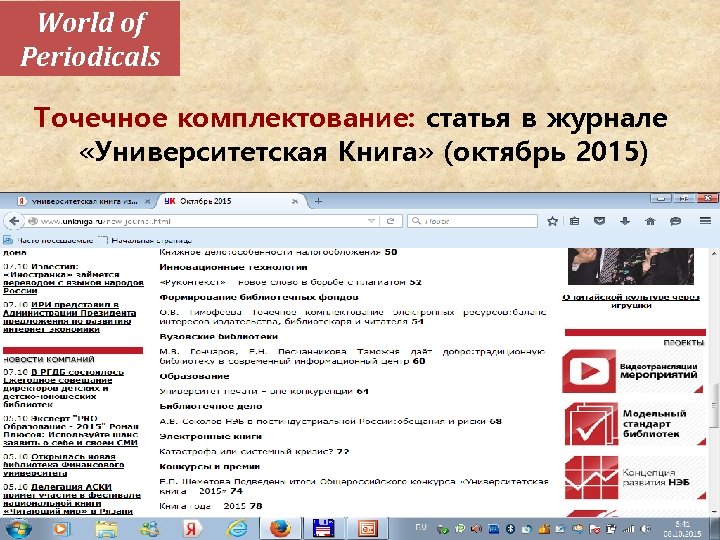This screenshot has height=540, width=720.
Task: Open news link «Иностранка» займется переводом
Action: 73,278
